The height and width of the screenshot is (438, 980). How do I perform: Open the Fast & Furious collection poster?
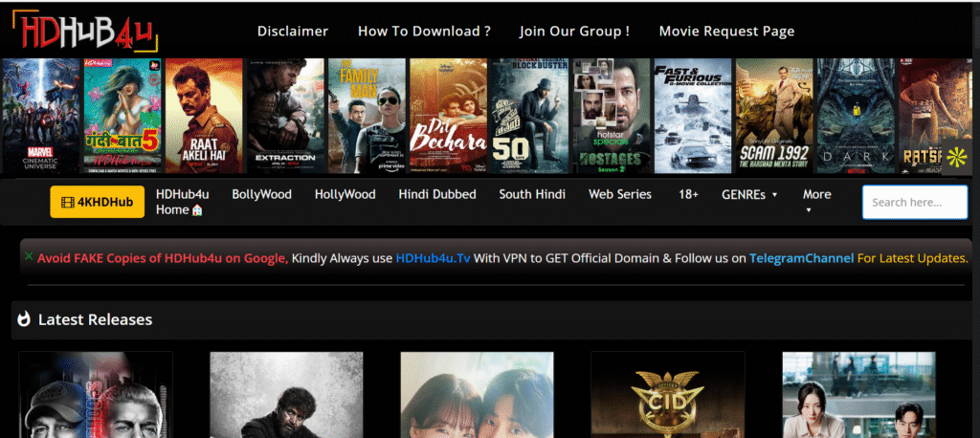pyautogui.click(x=693, y=116)
